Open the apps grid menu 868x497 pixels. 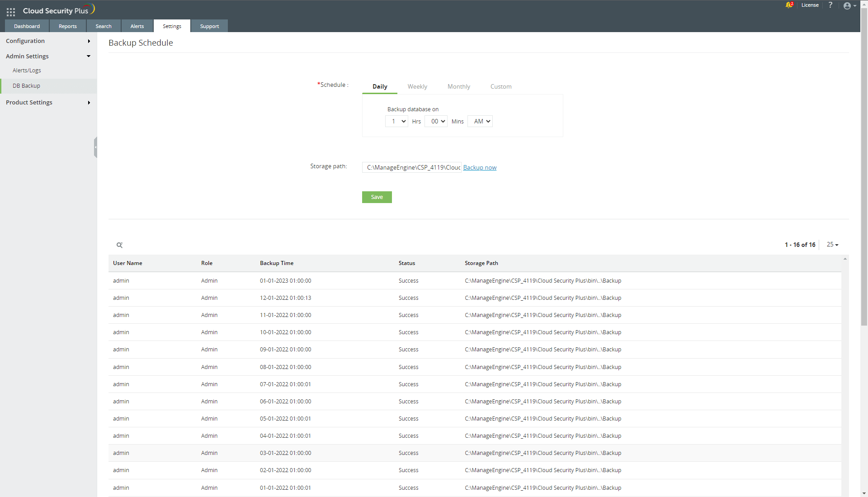(10, 12)
